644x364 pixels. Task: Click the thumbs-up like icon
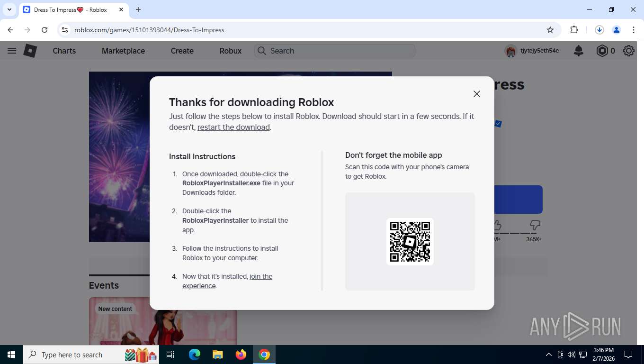pyautogui.click(x=497, y=225)
